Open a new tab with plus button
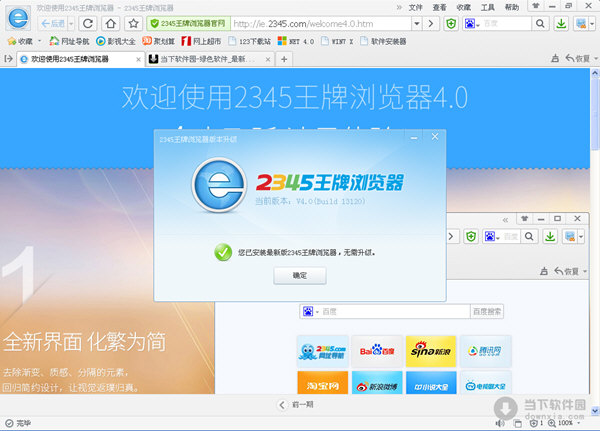This screenshot has width=600, height=431. click(284, 59)
